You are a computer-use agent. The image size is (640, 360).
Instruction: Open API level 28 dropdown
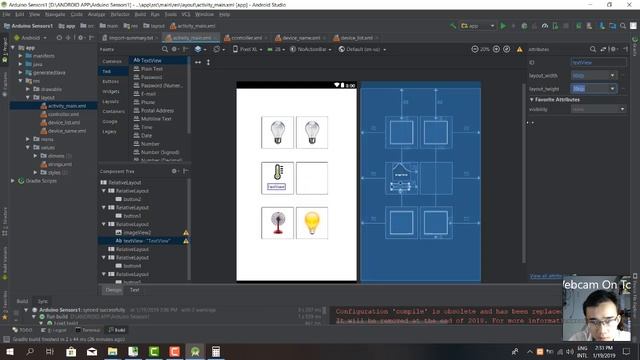click(x=276, y=49)
